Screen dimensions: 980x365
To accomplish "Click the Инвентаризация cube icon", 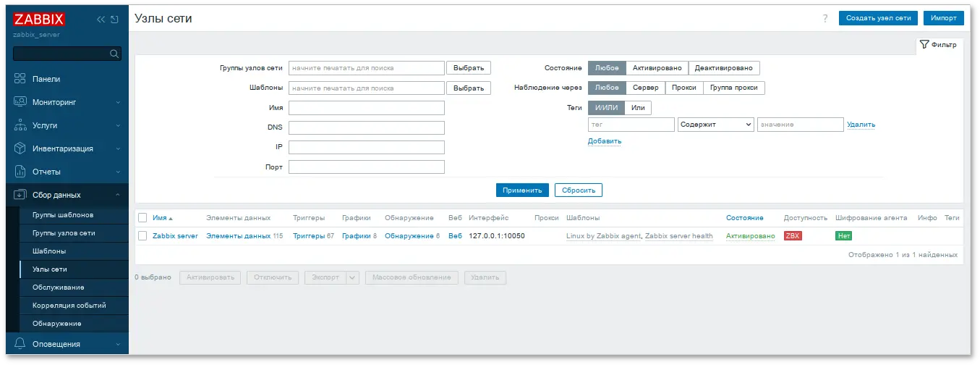I will [x=20, y=148].
